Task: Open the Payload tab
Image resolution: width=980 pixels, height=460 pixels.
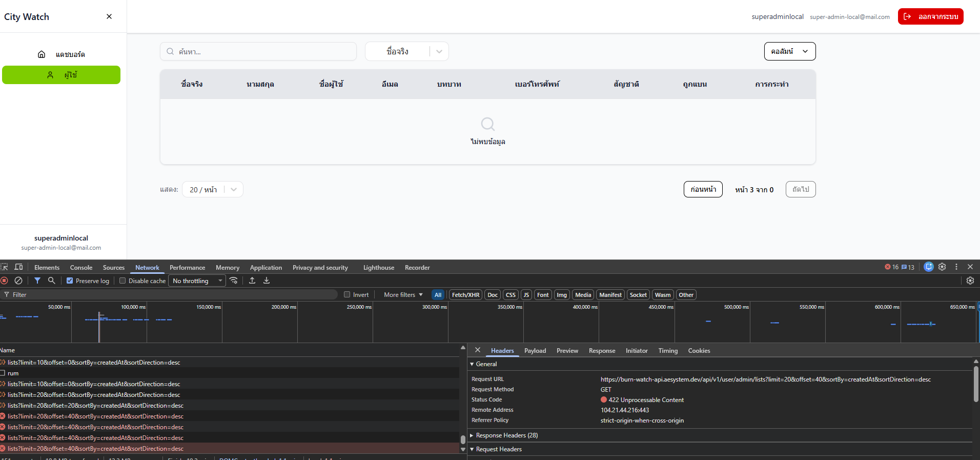Action: pyautogui.click(x=535, y=351)
